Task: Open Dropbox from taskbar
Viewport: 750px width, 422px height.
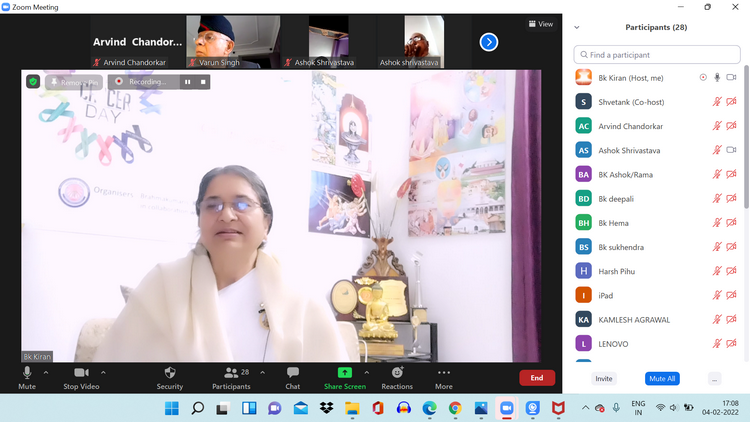Action: (x=327, y=408)
